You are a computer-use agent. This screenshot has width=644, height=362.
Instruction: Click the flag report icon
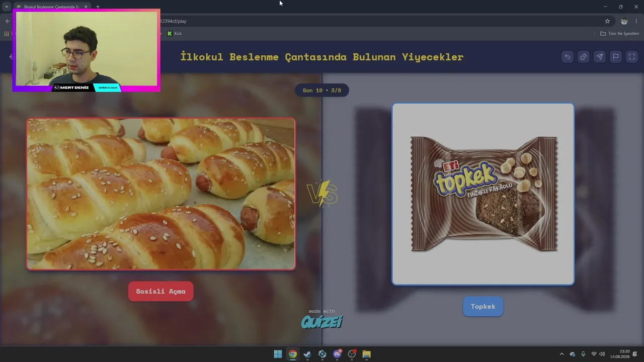(616, 57)
